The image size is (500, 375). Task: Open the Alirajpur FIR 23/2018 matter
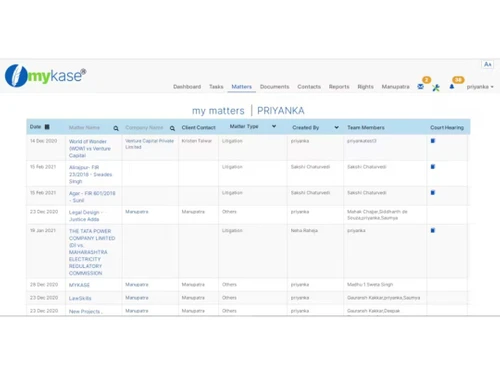[x=90, y=174]
